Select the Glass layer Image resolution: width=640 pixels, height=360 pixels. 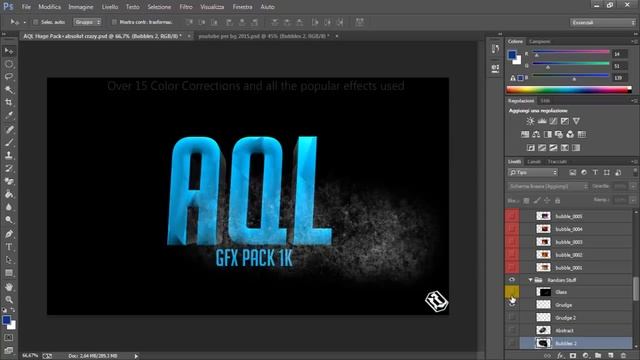pos(576,292)
